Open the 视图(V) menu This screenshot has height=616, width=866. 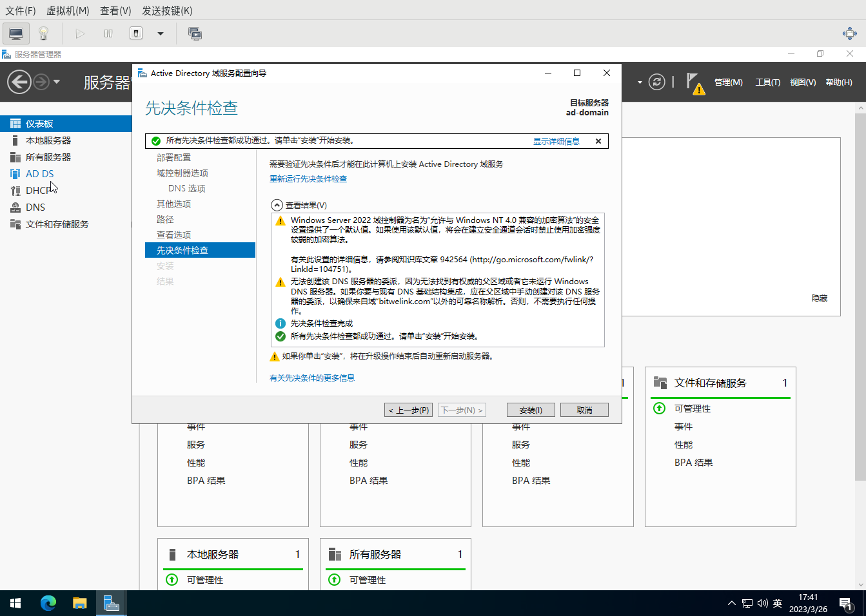point(803,82)
